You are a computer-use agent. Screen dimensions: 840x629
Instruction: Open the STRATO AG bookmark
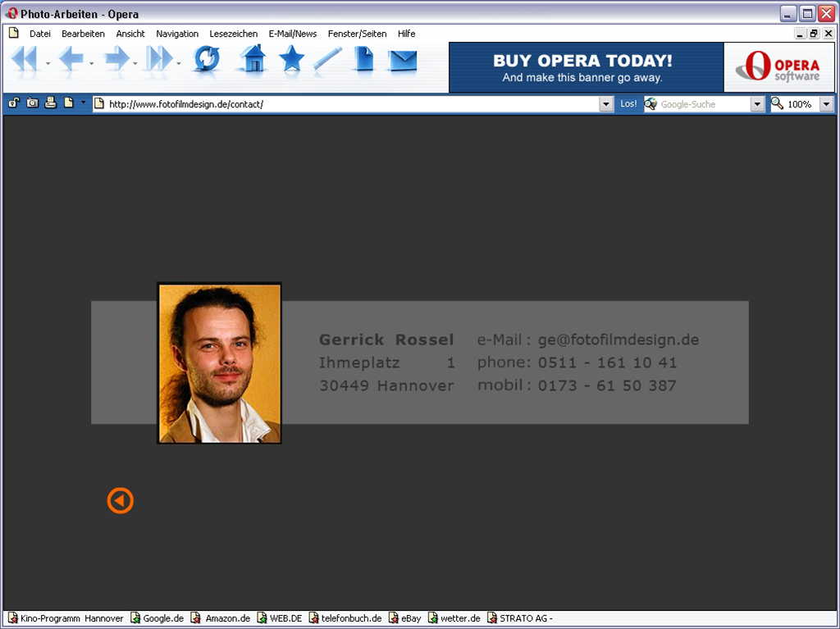pos(520,618)
